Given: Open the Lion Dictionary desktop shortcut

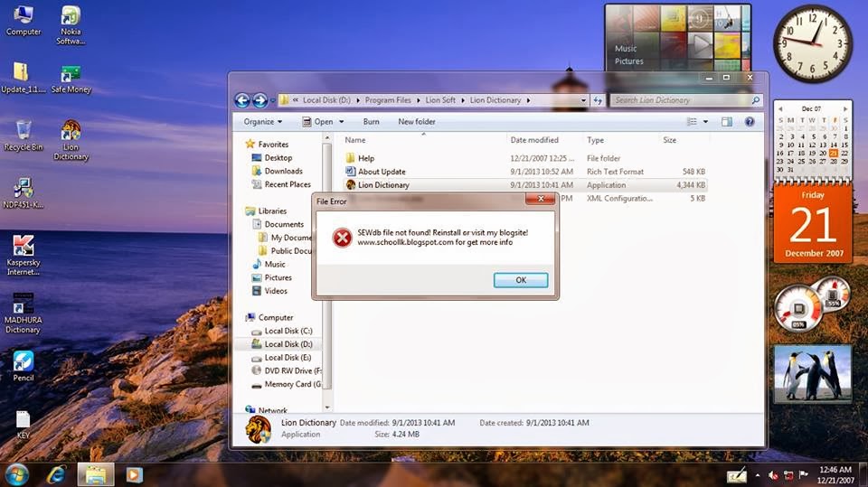Looking at the screenshot, I should click(71, 140).
